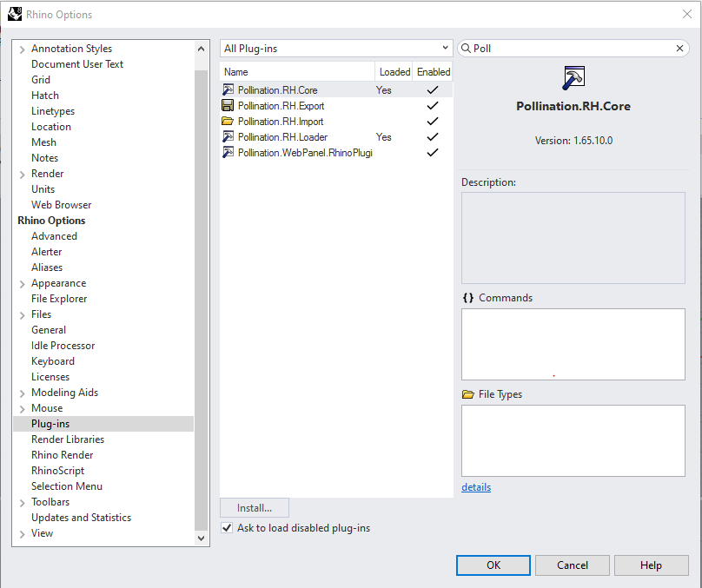Viewport: 702px width, 588px height.
Task: Clear the Poll search text with X
Action: tap(679, 49)
